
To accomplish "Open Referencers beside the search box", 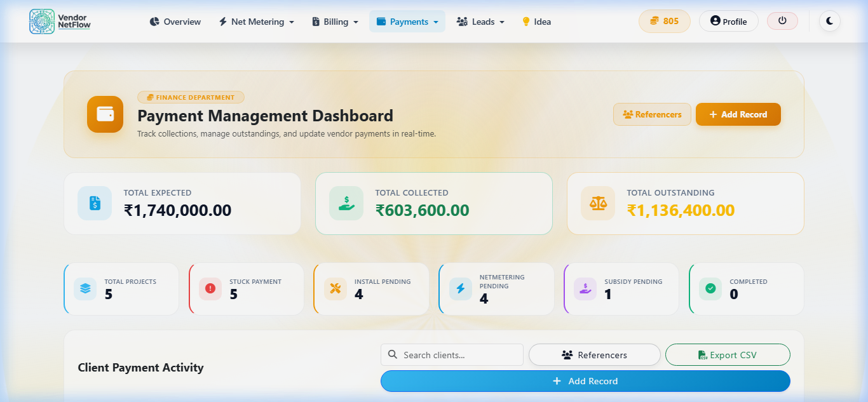I will [595, 355].
